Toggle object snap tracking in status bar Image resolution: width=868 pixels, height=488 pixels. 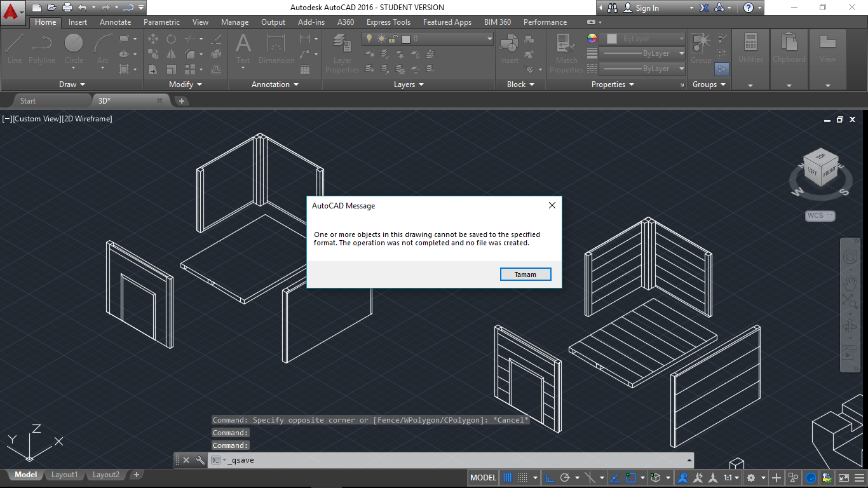pos(614,478)
